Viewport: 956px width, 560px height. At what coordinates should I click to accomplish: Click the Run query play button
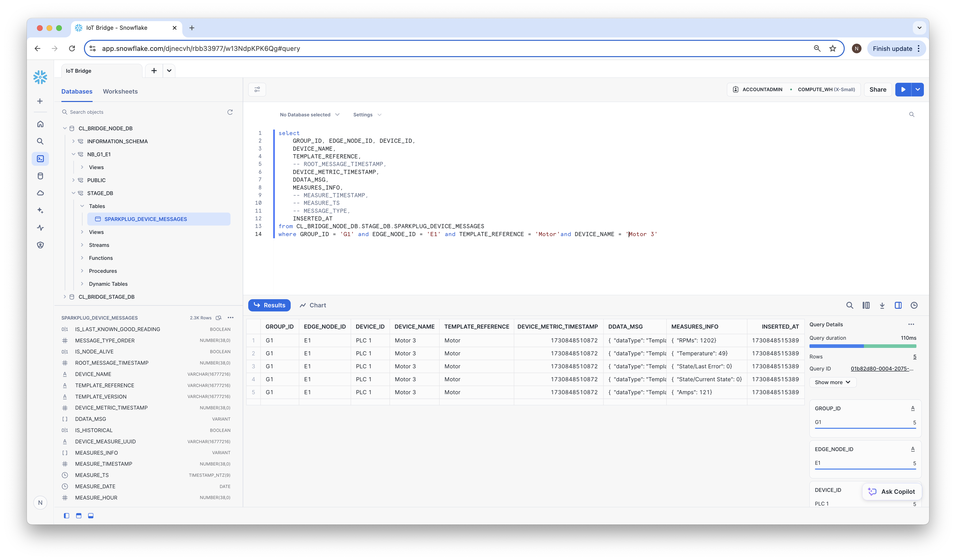tap(903, 89)
